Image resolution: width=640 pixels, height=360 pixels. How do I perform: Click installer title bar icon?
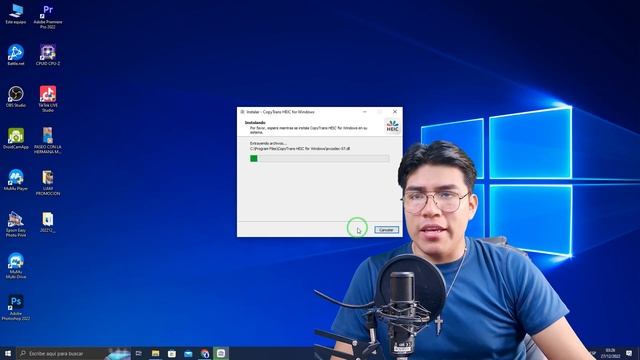pos(242,112)
